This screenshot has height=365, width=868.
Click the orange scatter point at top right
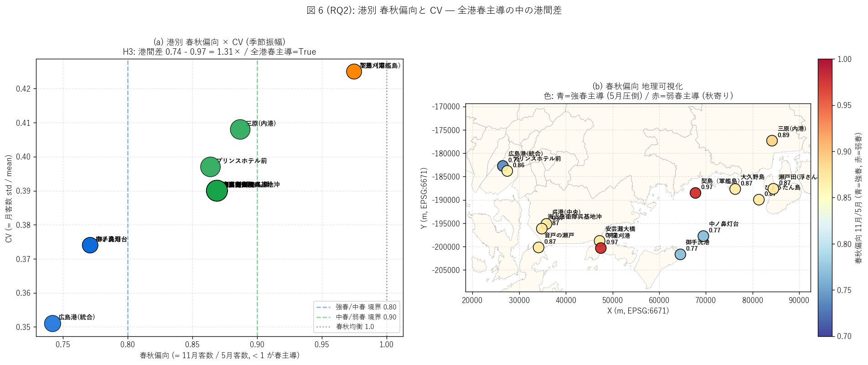click(x=354, y=72)
